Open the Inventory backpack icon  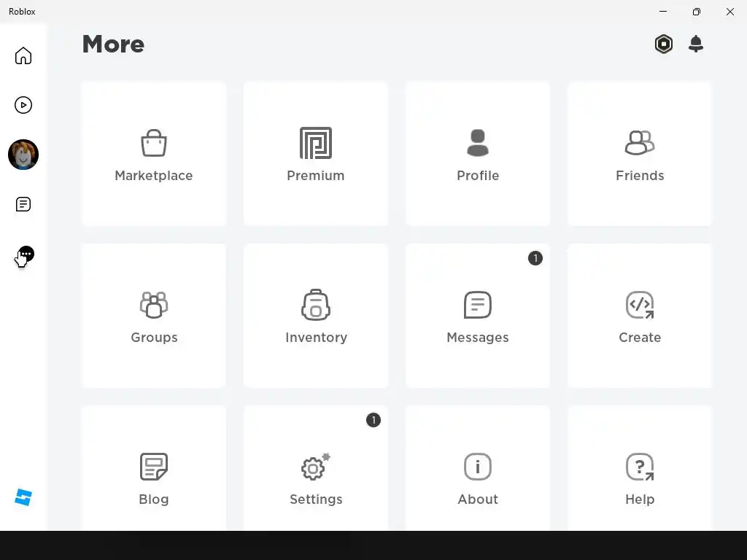316,305
